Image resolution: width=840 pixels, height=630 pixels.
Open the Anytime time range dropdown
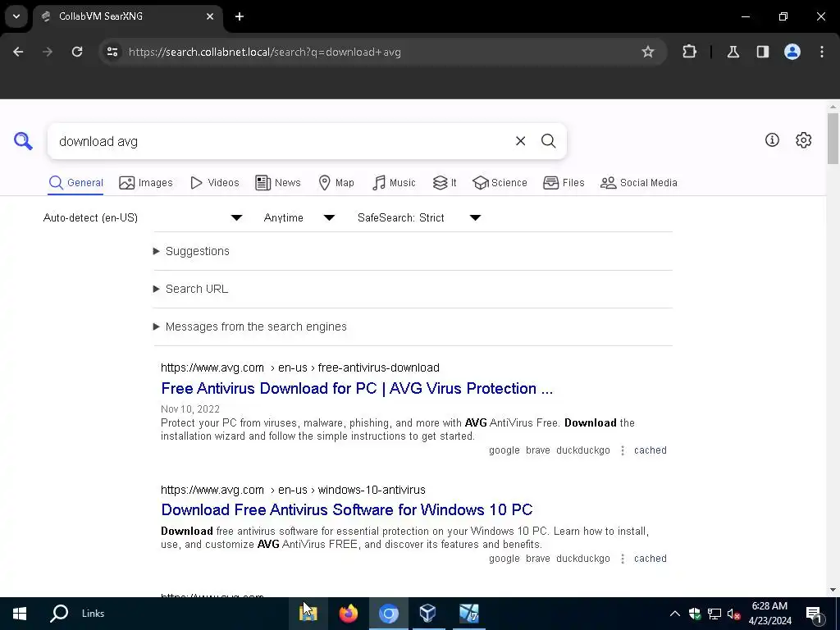click(x=299, y=217)
